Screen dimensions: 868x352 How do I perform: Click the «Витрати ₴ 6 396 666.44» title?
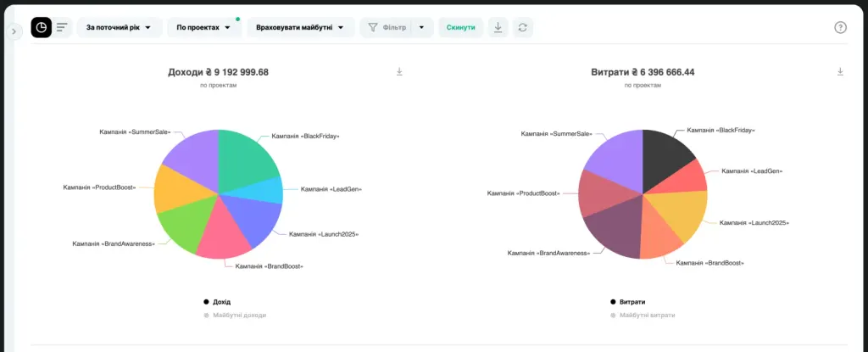tap(643, 72)
